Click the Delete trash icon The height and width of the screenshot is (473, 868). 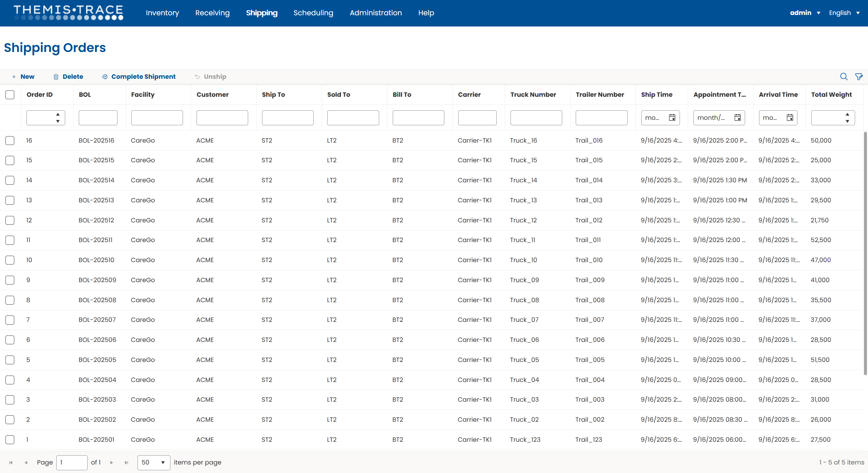56,76
